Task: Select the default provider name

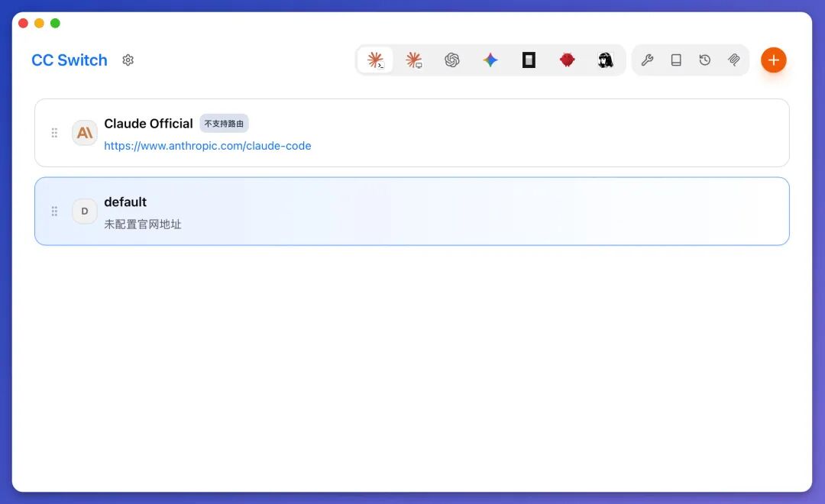Action: (x=125, y=202)
